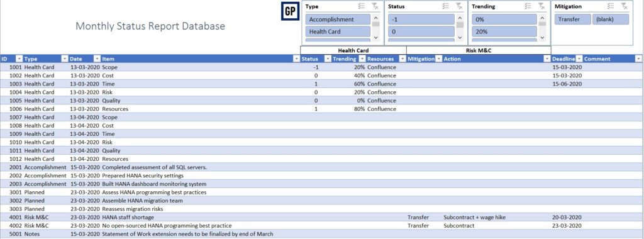Toggle multi-select in the Trending slicer
This screenshot has width=644, height=239.
528,6
